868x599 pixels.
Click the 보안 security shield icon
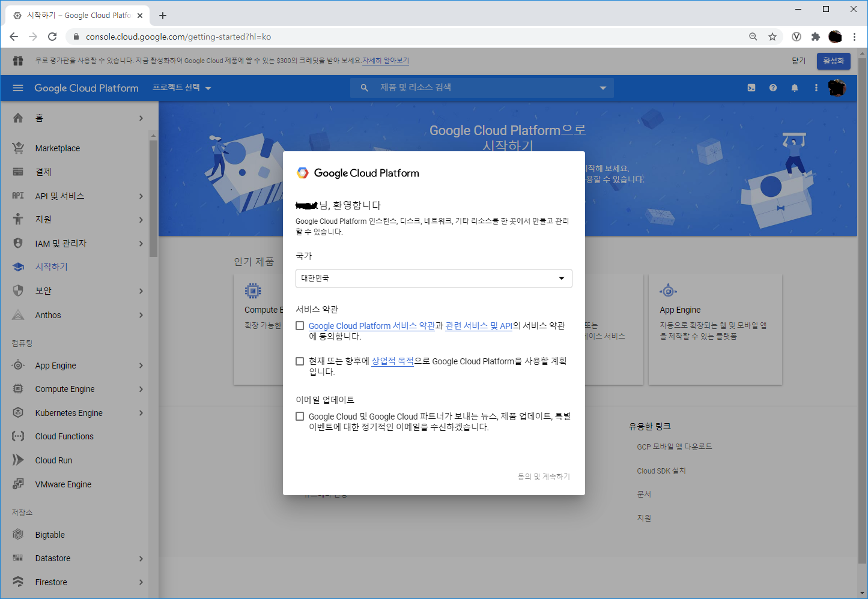point(18,290)
